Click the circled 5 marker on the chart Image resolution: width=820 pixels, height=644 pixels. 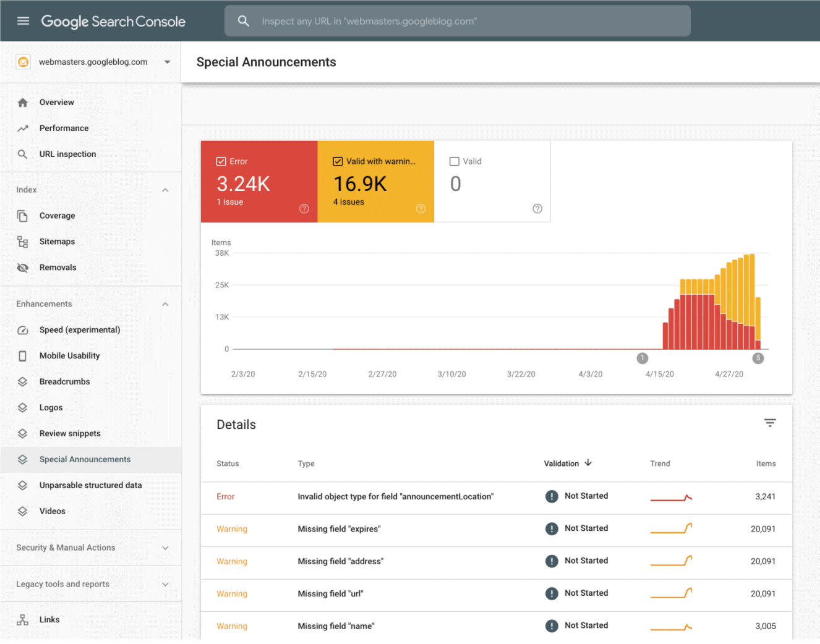pos(758,358)
